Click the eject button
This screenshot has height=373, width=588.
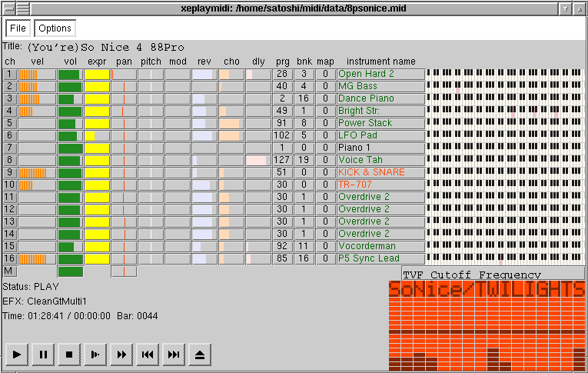(x=200, y=355)
